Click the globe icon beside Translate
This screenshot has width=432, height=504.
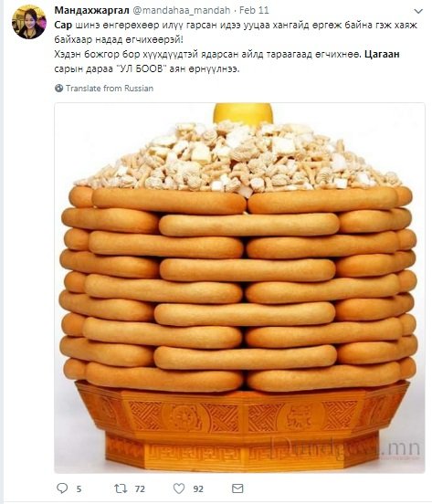coord(58,88)
